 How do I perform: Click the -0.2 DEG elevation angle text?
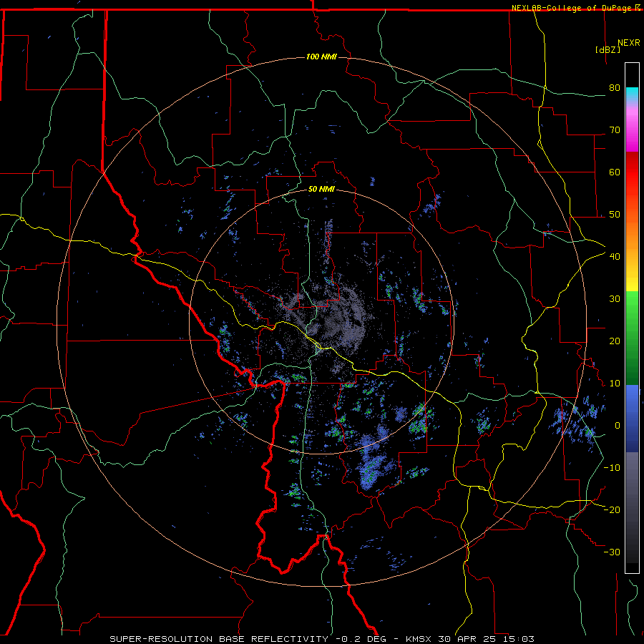[361, 639]
